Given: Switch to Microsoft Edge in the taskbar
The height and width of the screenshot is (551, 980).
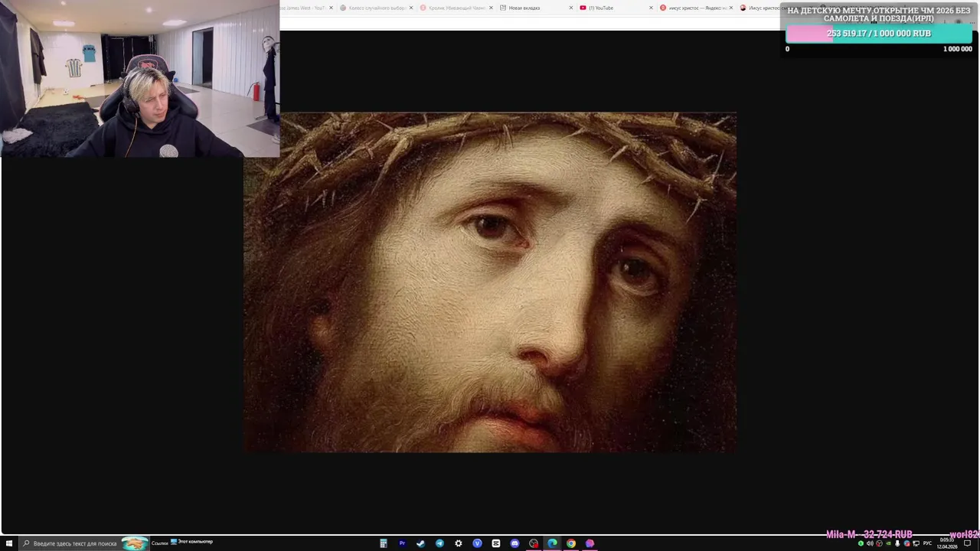Looking at the screenshot, I should coord(552,543).
